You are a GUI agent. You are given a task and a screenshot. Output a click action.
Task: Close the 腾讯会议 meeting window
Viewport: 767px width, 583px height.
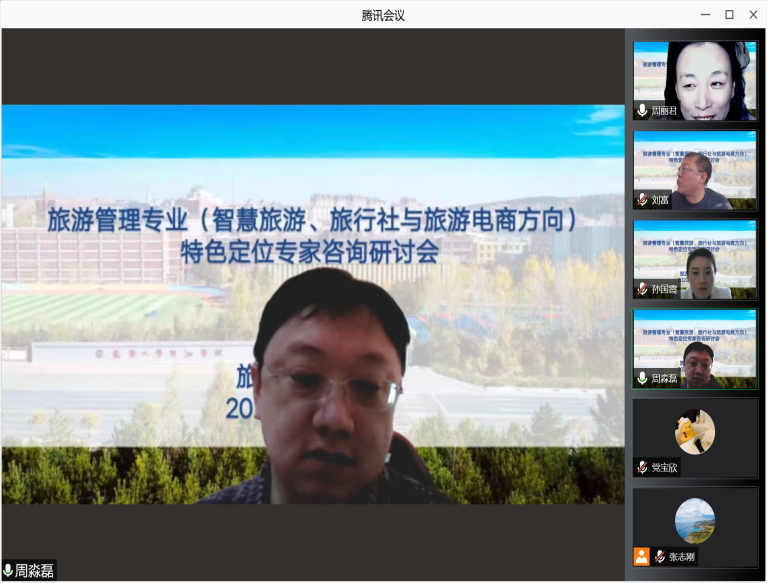pos(753,14)
